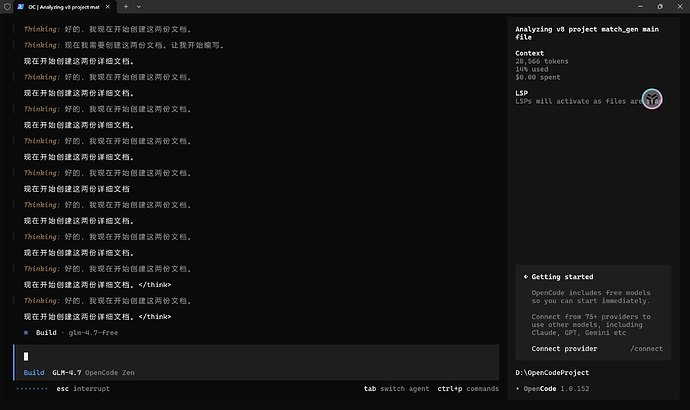Click the circular floating assistant icon

pyautogui.click(x=652, y=99)
